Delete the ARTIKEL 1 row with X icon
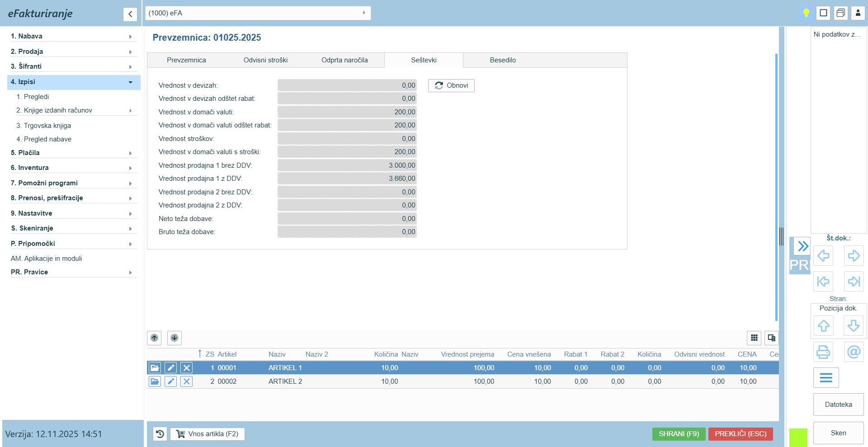The height and width of the screenshot is (447, 868). click(186, 368)
